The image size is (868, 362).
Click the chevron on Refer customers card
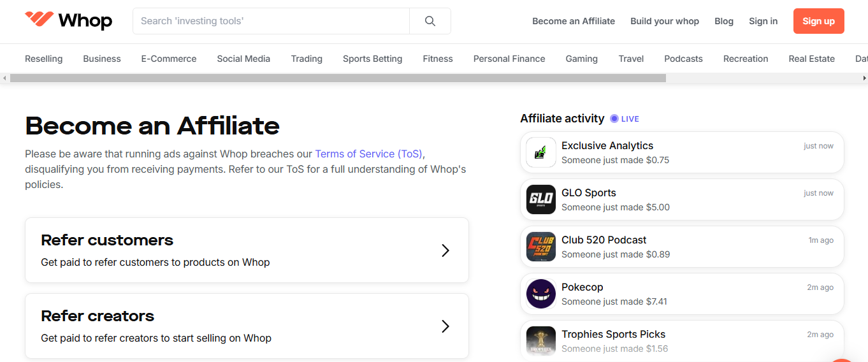pyautogui.click(x=445, y=250)
